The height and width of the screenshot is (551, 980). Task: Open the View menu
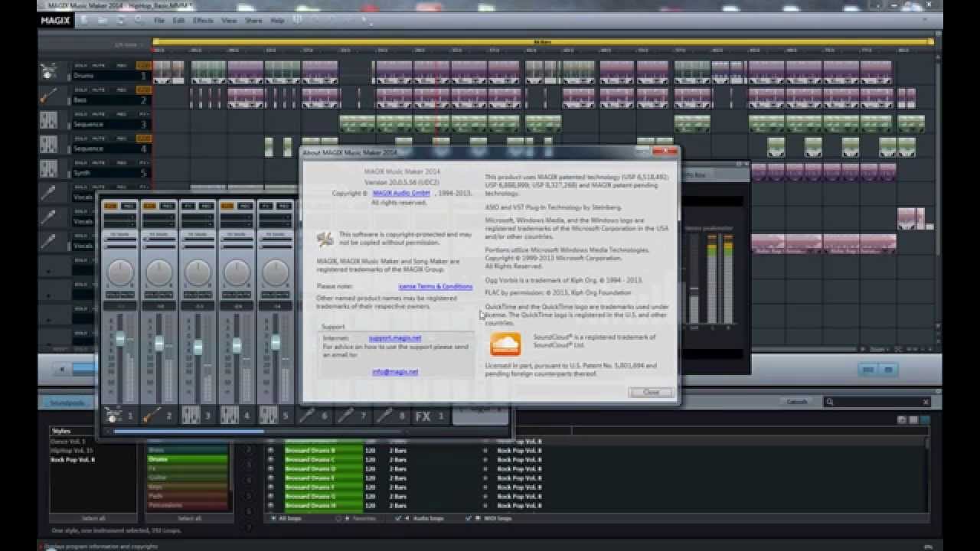click(x=229, y=21)
